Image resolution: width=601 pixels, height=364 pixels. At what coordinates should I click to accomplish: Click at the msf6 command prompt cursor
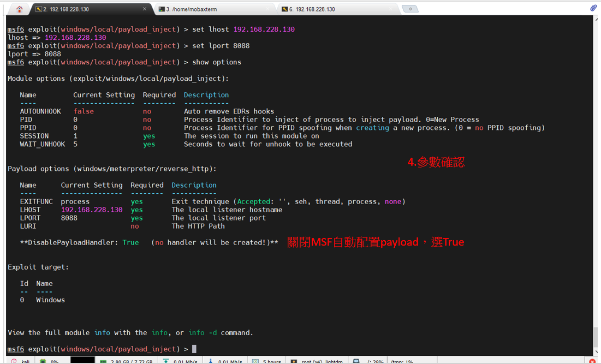point(194,349)
